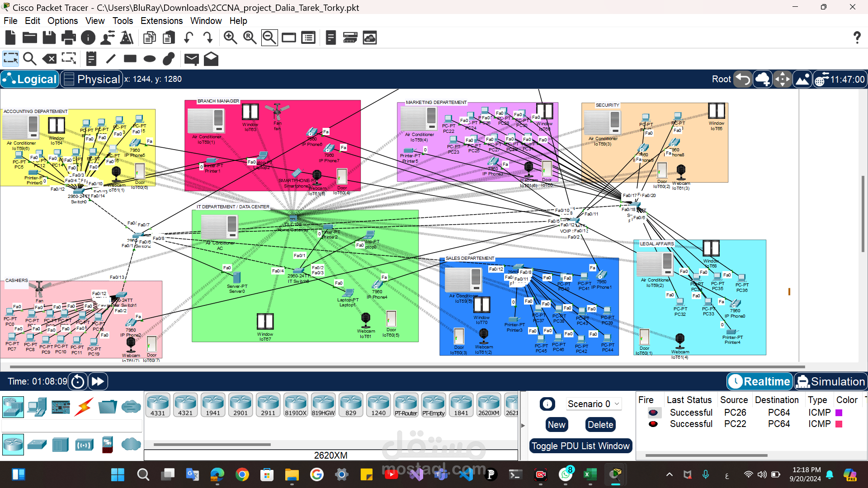Open the help question mark icon
Viewport: 868px width, 488px height.
[857, 38]
